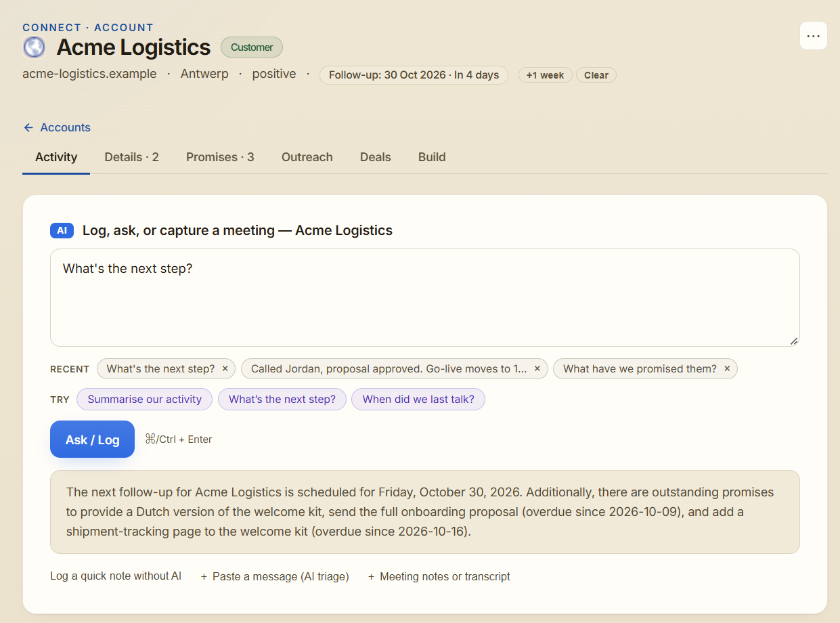This screenshot has height=623, width=840.
Task: Click the Ask / Log button
Action: tap(92, 439)
